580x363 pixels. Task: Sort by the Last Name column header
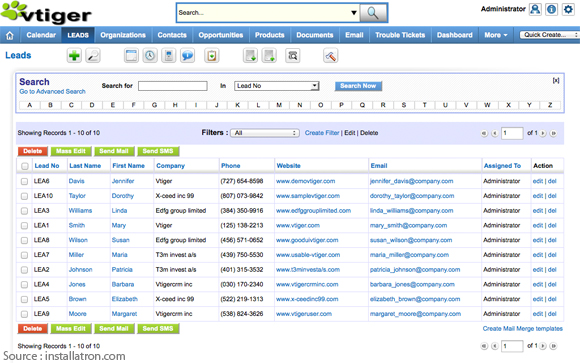85,166
